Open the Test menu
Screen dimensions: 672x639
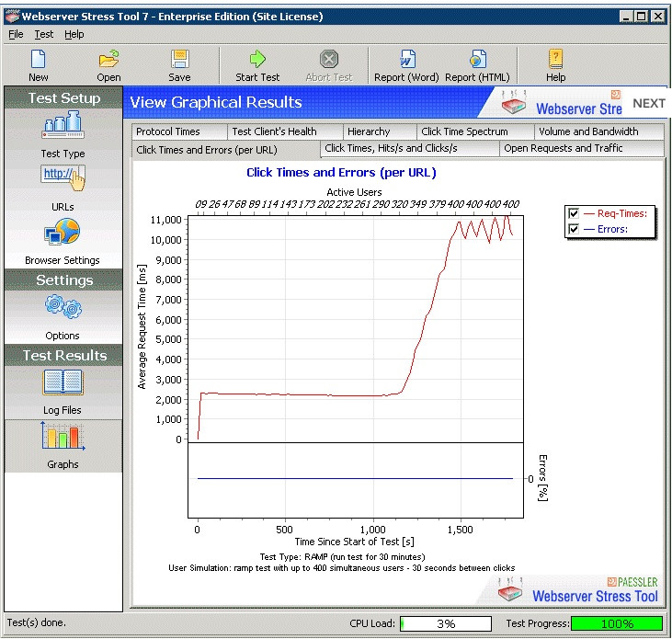(x=44, y=34)
